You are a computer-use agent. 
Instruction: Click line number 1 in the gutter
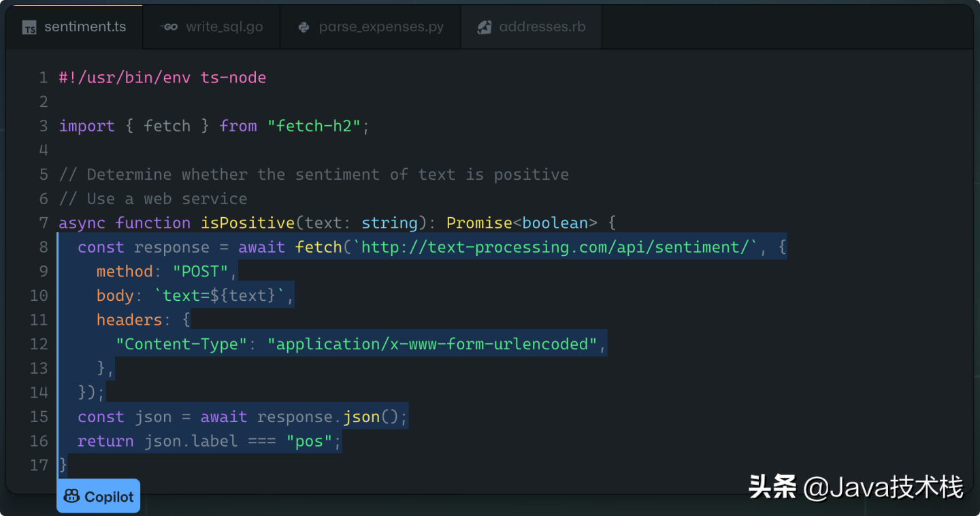(x=44, y=78)
